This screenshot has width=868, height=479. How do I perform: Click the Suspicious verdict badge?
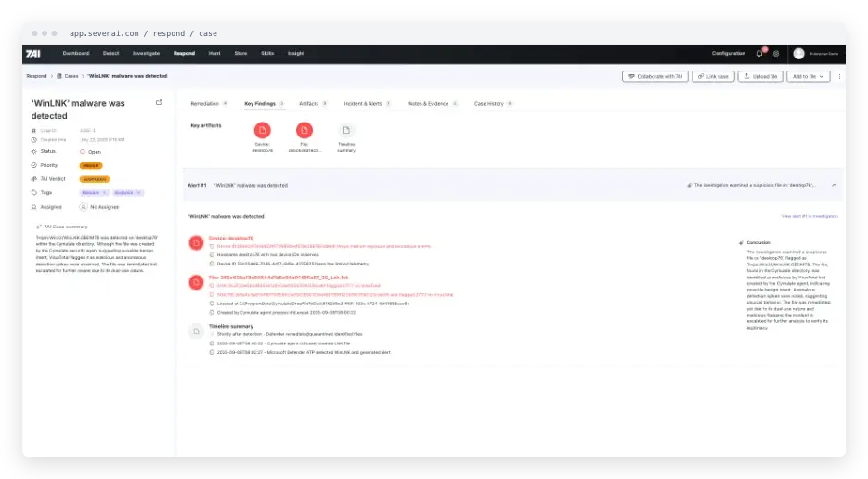pyautogui.click(x=95, y=179)
